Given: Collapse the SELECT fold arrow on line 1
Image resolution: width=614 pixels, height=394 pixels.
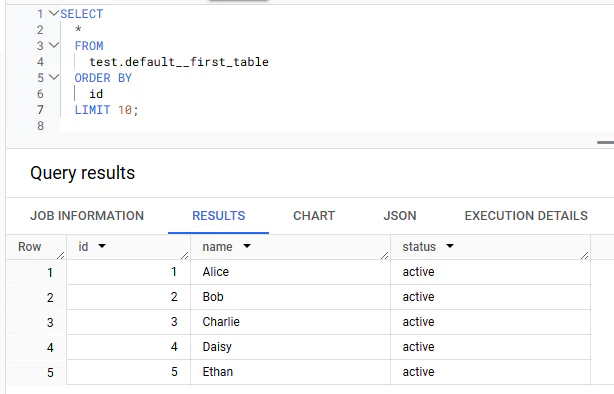Looking at the screenshot, I should pyautogui.click(x=54, y=13).
